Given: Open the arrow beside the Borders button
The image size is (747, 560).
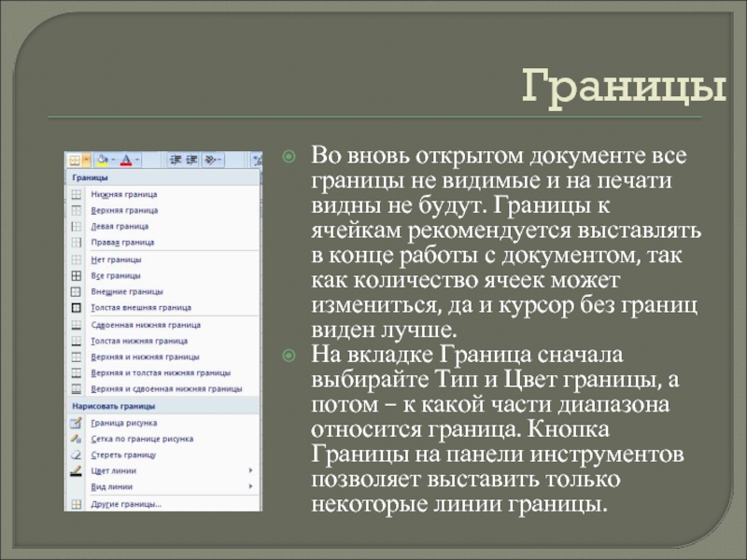Looking at the screenshot, I should point(86,160).
